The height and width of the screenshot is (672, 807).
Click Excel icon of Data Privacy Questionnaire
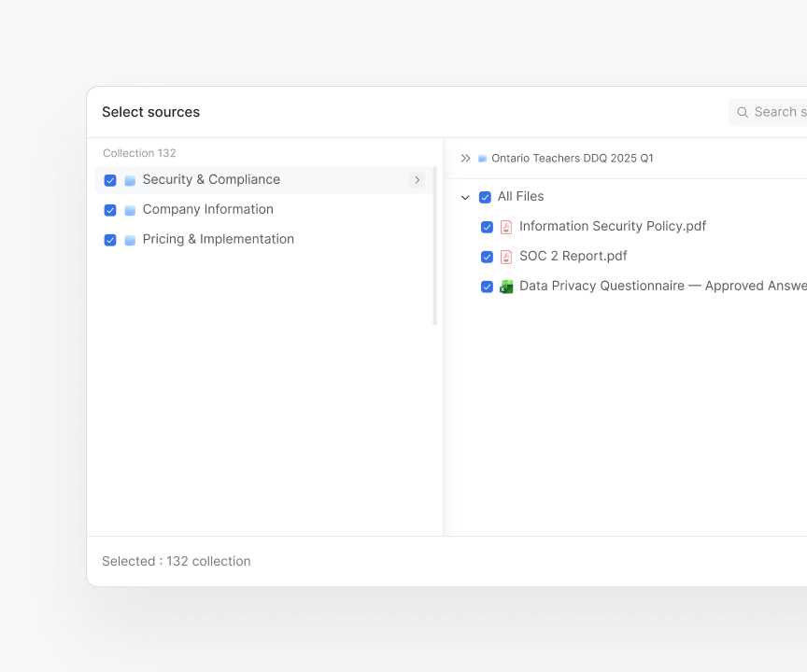tap(506, 287)
